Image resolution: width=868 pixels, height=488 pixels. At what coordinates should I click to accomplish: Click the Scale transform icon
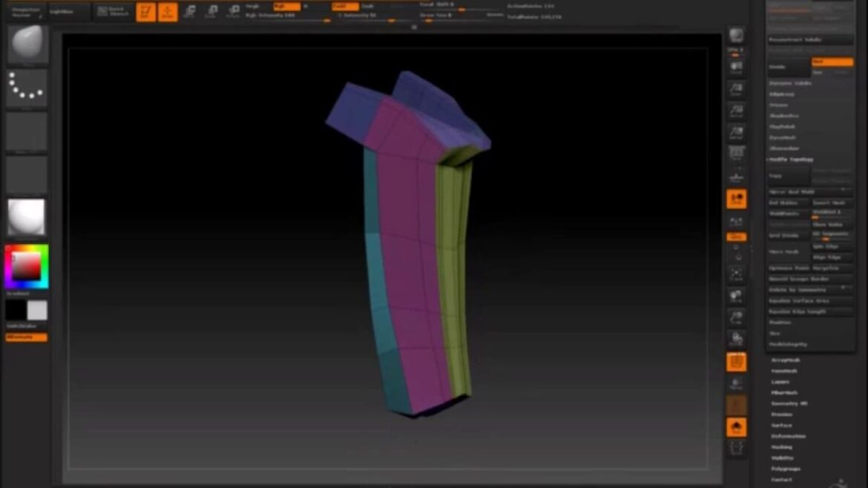tap(212, 12)
